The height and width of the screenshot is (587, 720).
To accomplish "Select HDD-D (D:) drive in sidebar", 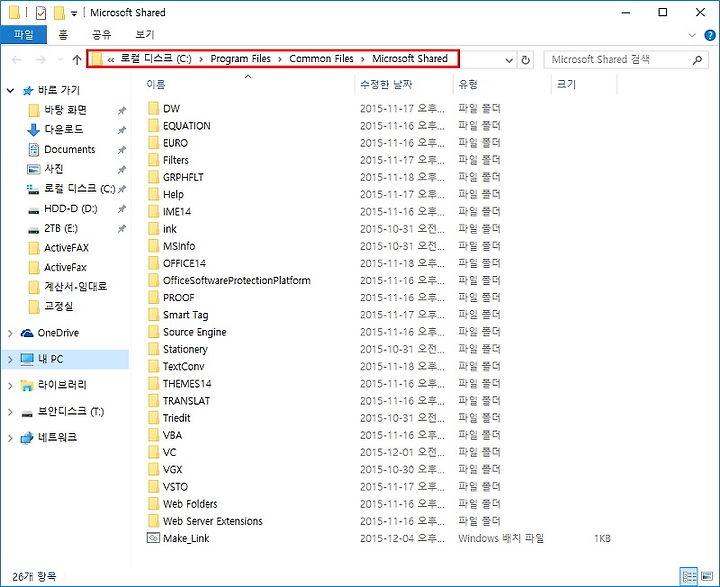I will pyautogui.click(x=70, y=209).
